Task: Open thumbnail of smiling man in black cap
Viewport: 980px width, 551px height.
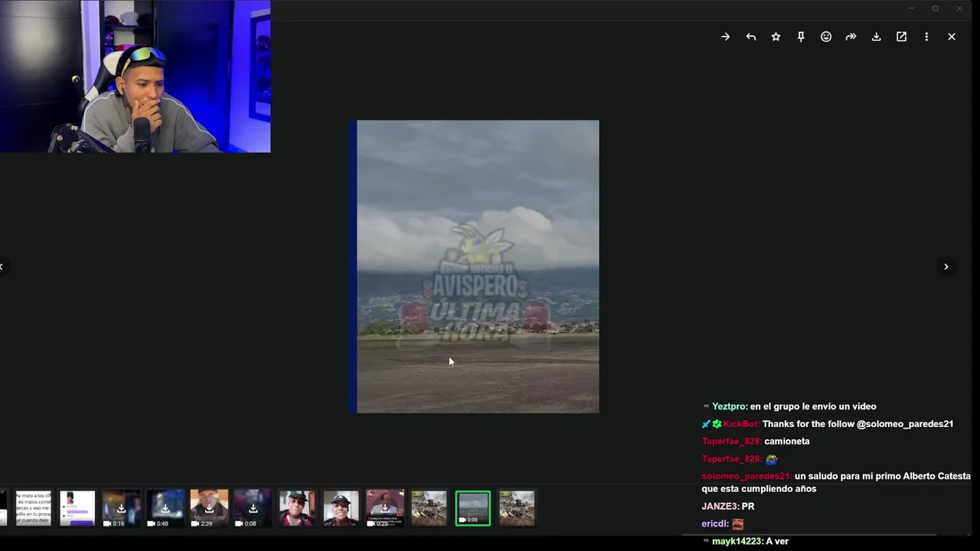Action: [341, 508]
